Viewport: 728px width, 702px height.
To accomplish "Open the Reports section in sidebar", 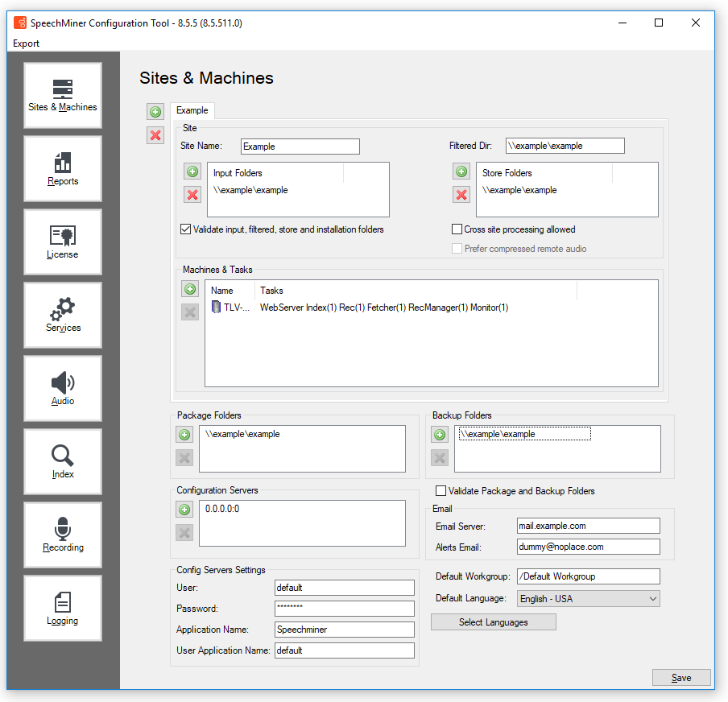I will click(63, 169).
